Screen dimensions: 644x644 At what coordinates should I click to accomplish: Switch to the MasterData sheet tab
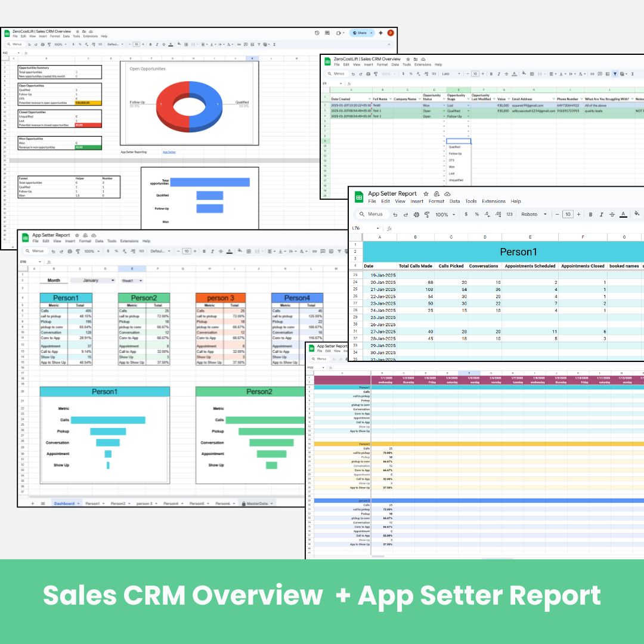(257, 504)
